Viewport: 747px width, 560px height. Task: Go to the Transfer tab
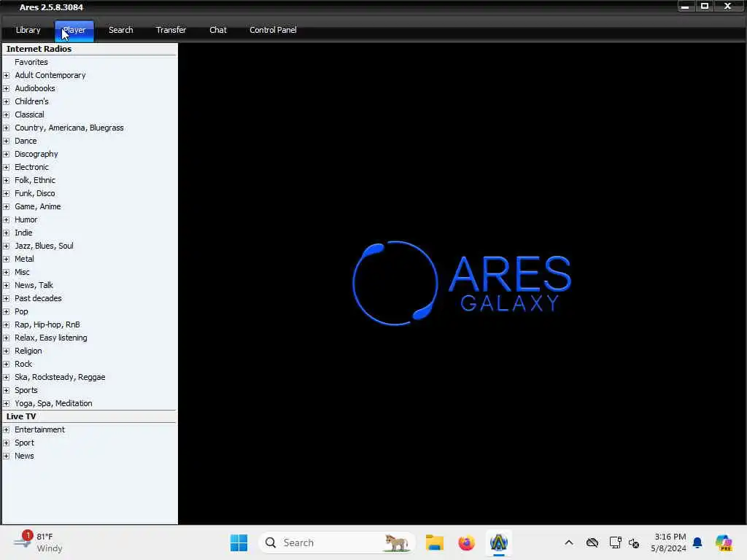(x=171, y=30)
